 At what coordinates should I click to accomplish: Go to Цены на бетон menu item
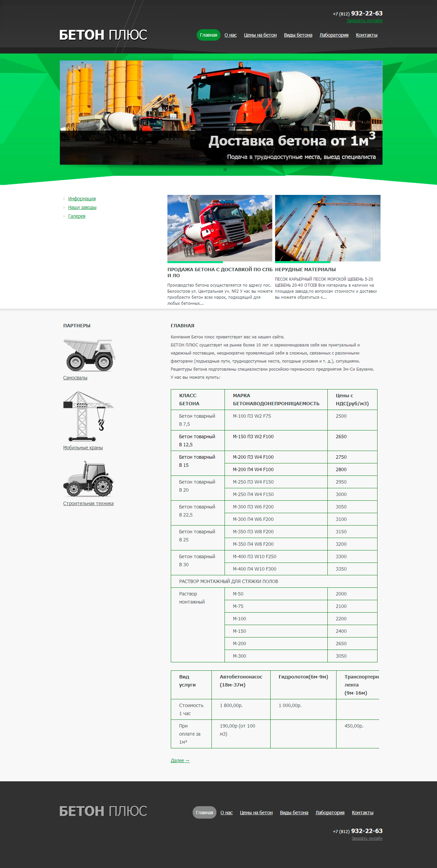pos(260,35)
